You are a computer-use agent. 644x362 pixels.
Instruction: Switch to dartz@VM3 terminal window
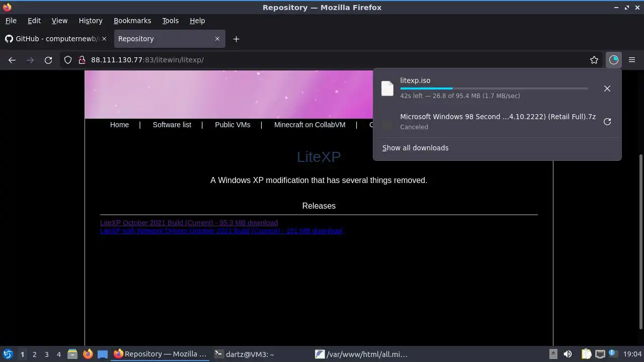pyautogui.click(x=262, y=354)
